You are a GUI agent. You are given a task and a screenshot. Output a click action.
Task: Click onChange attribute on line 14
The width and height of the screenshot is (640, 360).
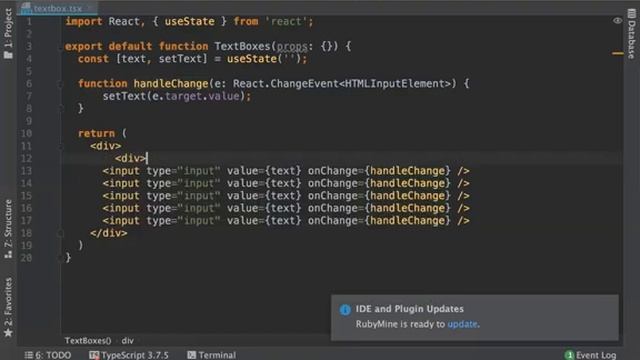tap(333, 183)
